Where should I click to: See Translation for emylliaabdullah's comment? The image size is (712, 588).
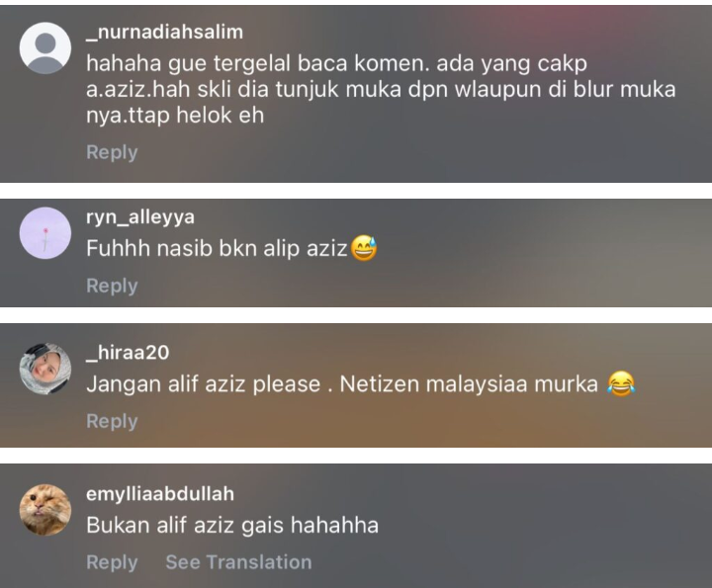coord(238,562)
